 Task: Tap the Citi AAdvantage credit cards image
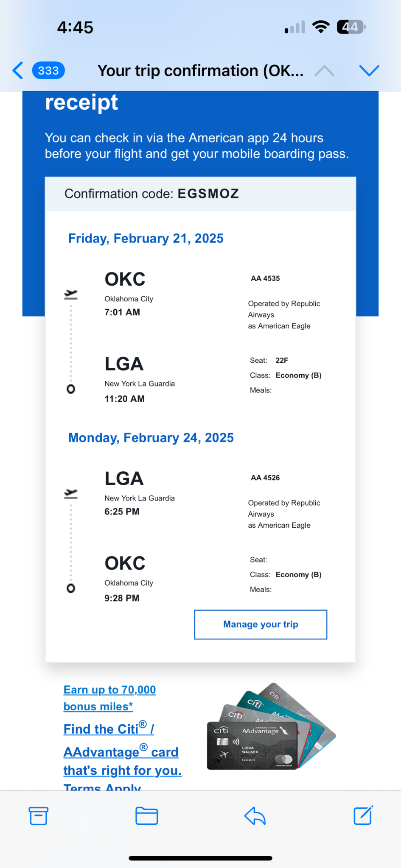coord(272,727)
